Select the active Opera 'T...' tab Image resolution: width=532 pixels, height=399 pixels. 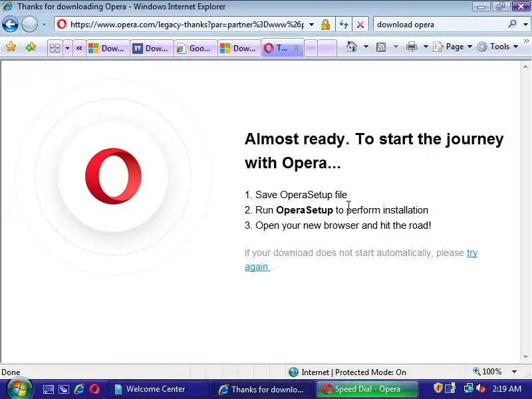click(277, 48)
